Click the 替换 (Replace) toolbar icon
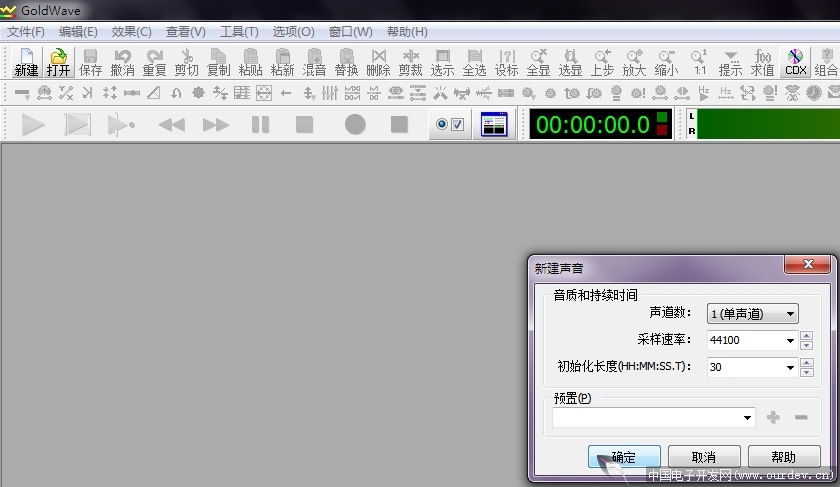The image size is (840, 487). pos(347,62)
